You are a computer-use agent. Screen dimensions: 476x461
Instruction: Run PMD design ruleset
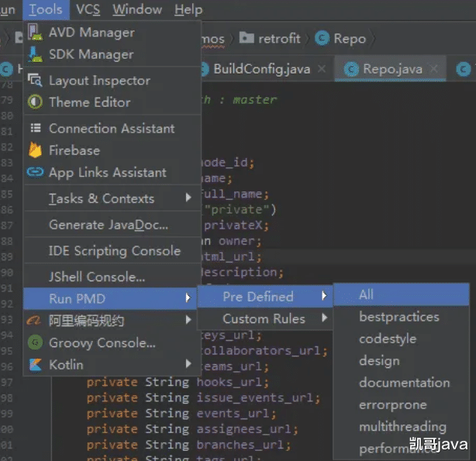[402, 360]
